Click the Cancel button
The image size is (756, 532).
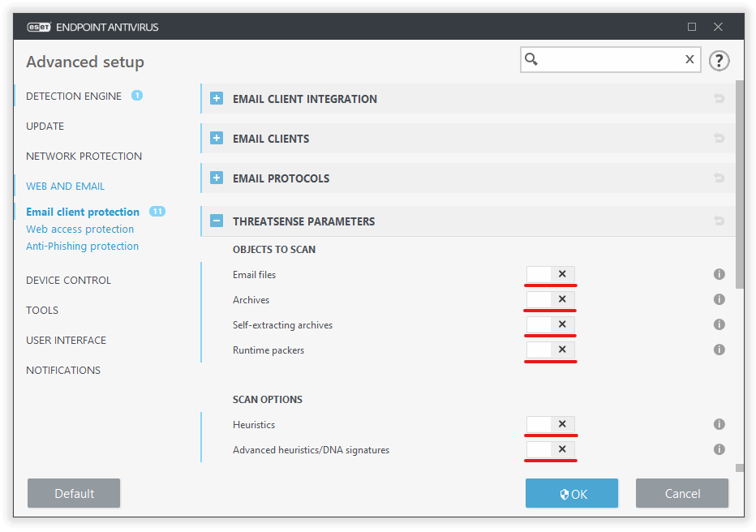point(682,493)
